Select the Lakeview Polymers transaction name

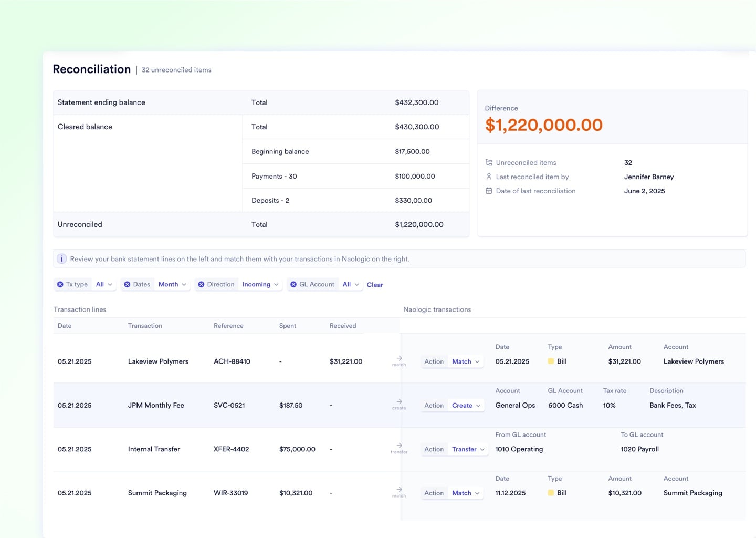click(158, 361)
